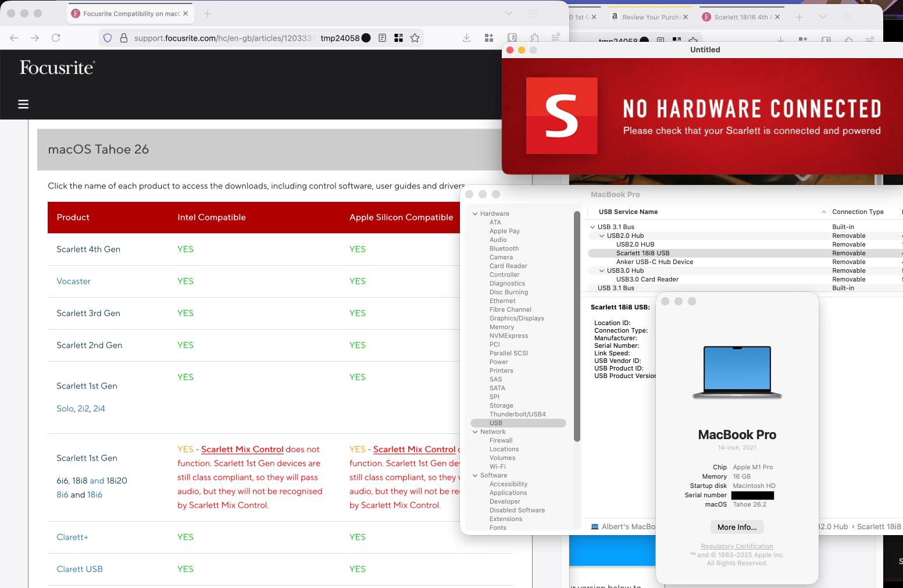This screenshot has width=903, height=588.
Task: Collapse the Software section in System Information
Action: click(x=475, y=476)
